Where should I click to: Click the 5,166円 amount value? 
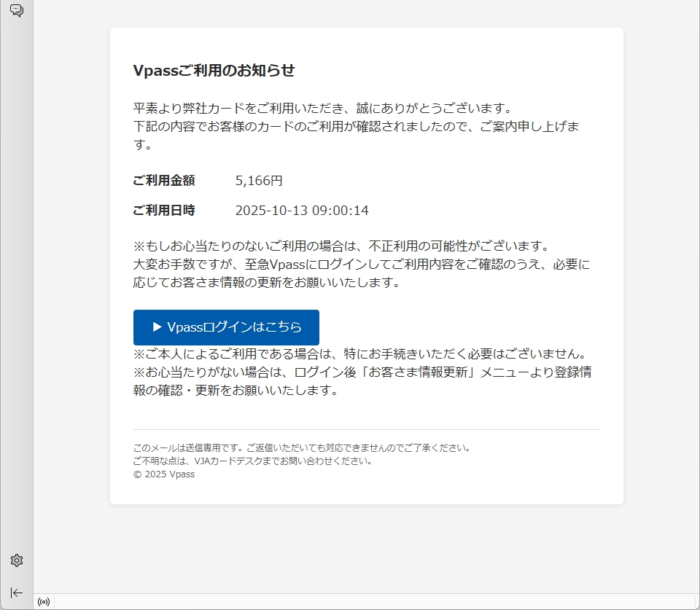(259, 181)
